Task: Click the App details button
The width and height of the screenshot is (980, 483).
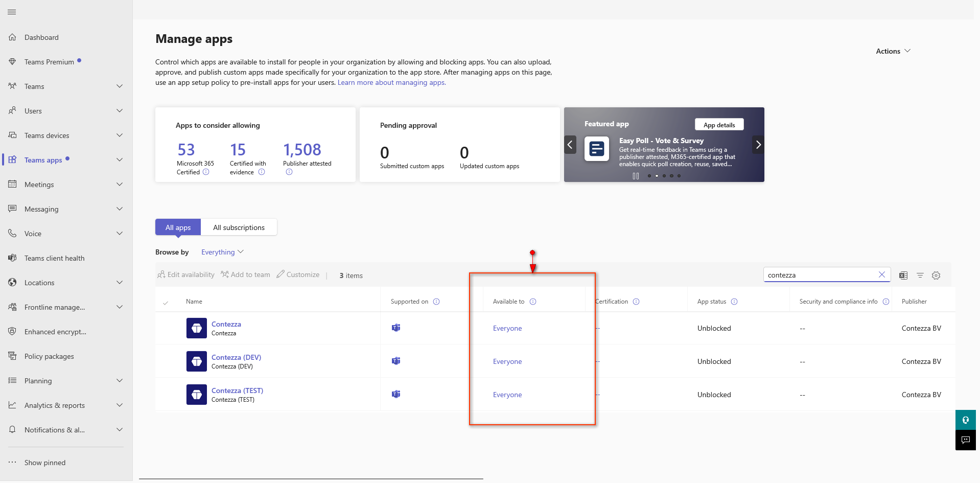Action: tap(719, 125)
